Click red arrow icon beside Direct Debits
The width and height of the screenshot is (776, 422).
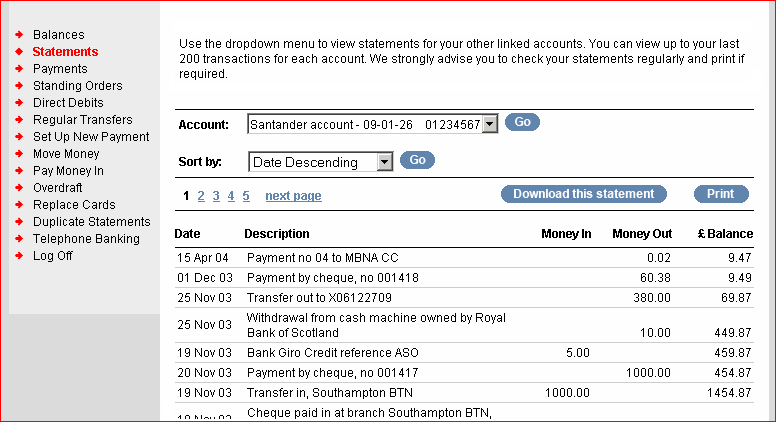19,102
